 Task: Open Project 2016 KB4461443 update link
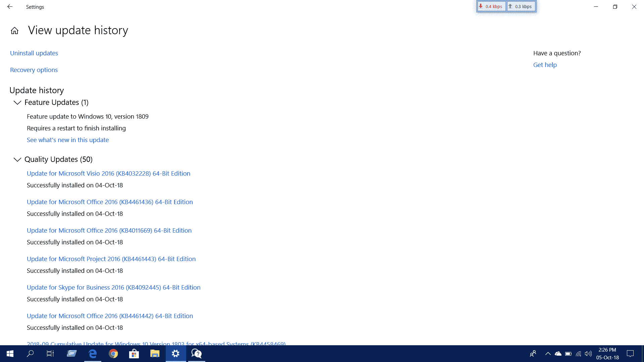pyautogui.click(x=111, y=259)
